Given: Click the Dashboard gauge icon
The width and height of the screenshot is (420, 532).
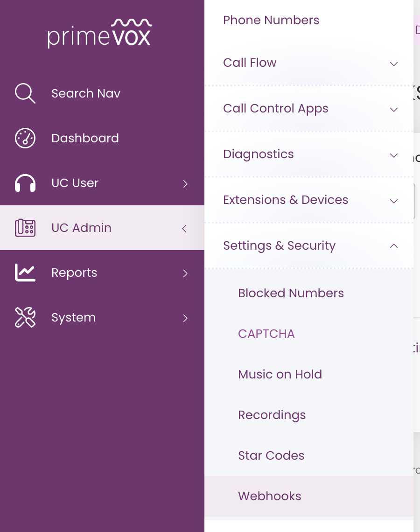Looking at the screenshot, I should [25, 138].
